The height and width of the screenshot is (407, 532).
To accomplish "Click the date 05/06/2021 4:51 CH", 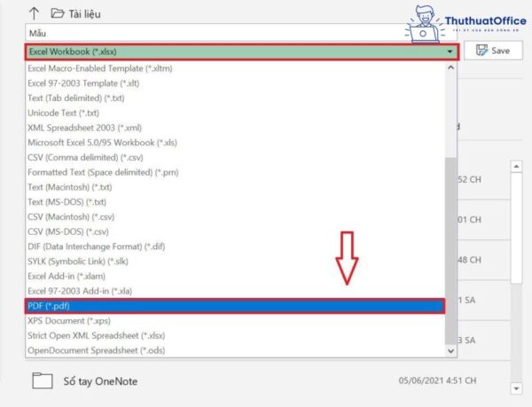I will [437, 380].
